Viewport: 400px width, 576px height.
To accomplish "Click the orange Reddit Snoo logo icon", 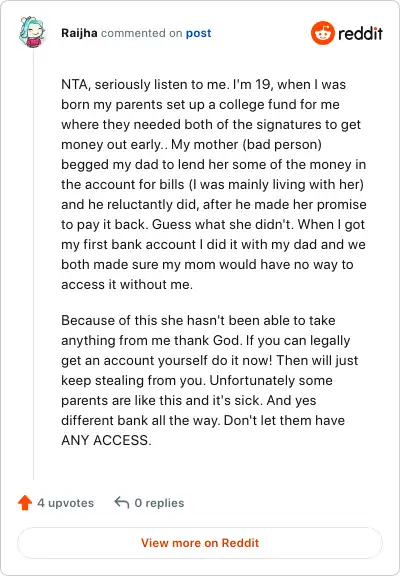I will point(323,33).
